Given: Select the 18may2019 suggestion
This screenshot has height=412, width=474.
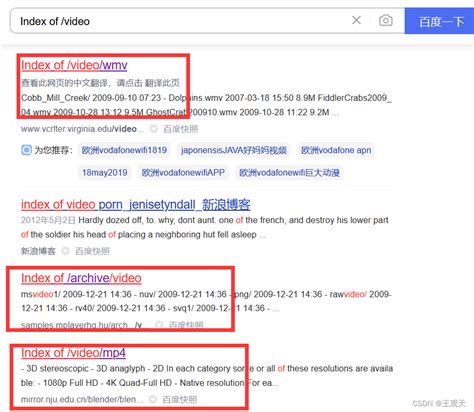Looking at the screenshot, I should tap(105, 173).
